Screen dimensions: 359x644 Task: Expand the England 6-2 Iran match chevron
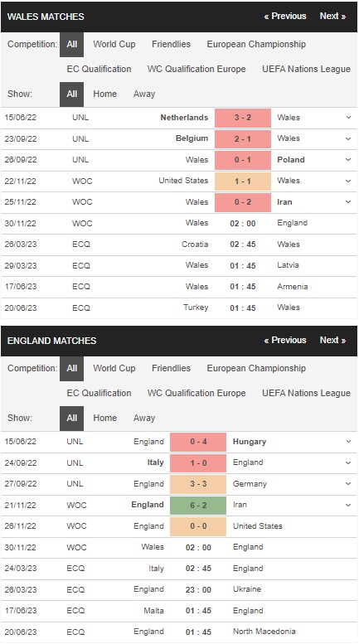pos(348,505)
